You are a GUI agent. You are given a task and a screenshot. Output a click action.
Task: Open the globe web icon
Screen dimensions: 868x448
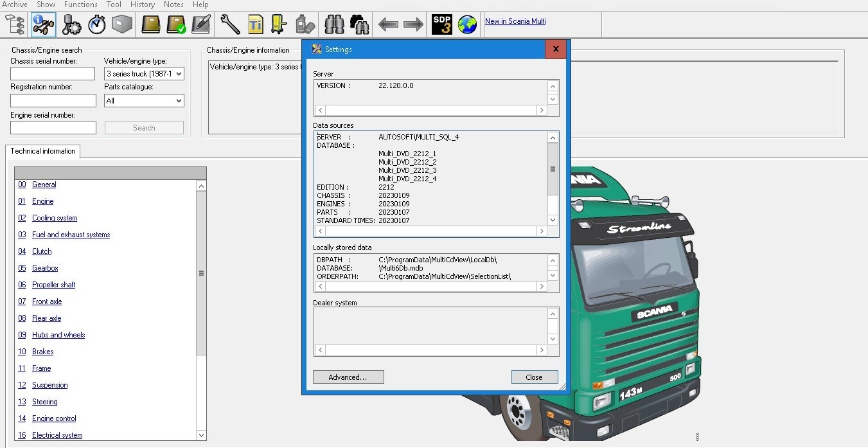[x=467, y=24]
